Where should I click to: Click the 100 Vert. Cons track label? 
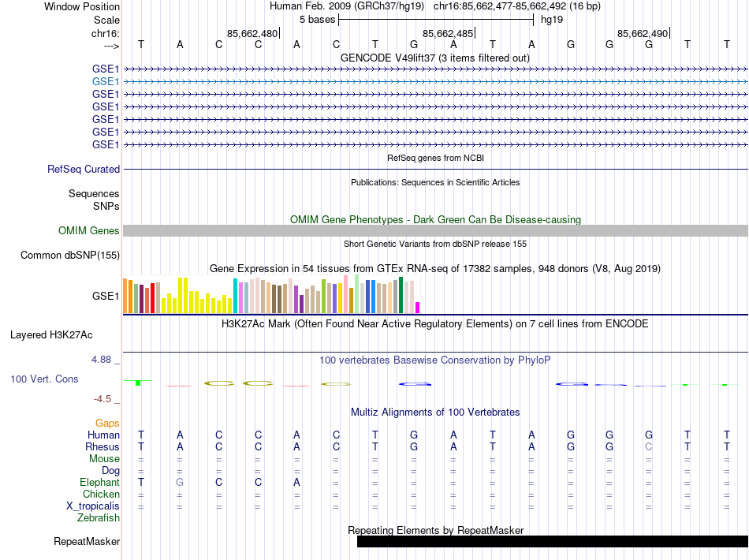(44, 379)
